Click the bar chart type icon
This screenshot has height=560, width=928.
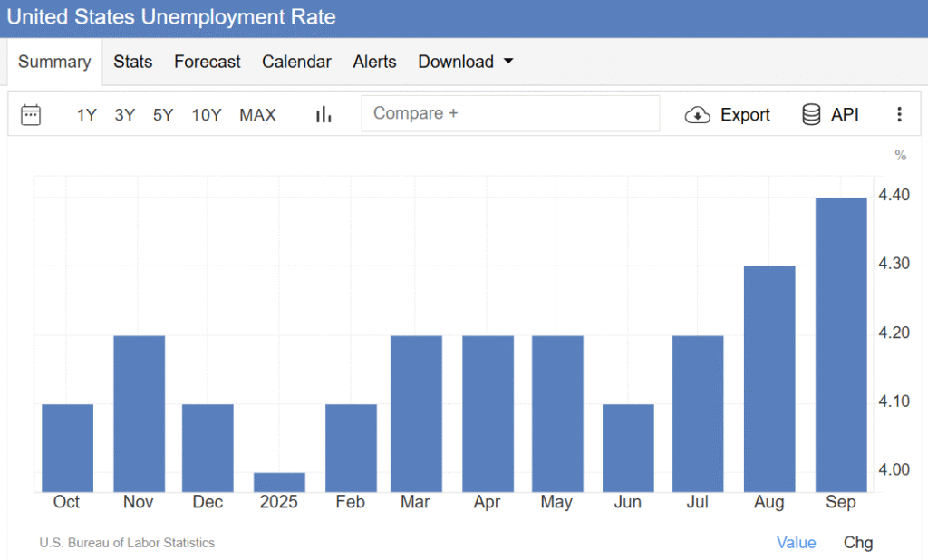point(324,114)
